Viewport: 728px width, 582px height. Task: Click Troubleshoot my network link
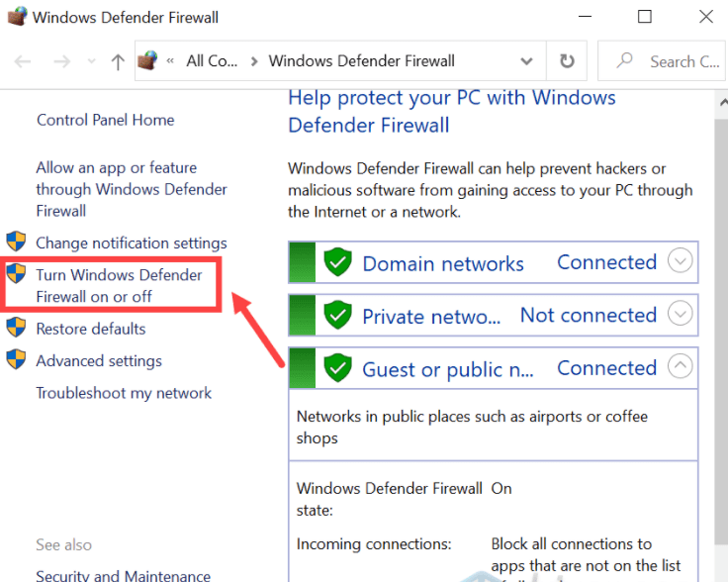(124, 393)
